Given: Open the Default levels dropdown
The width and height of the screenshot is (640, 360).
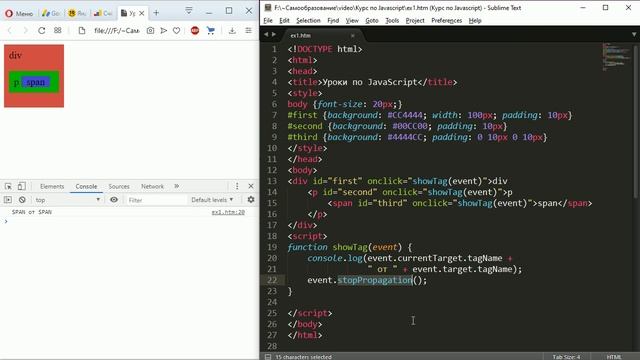Looking at the screenshot, I should point(212,200).
